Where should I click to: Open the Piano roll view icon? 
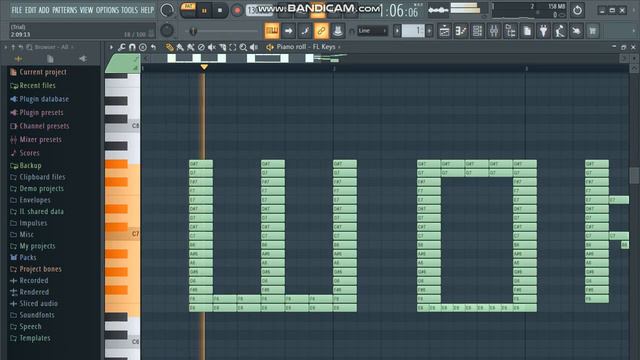coord(461,31)
